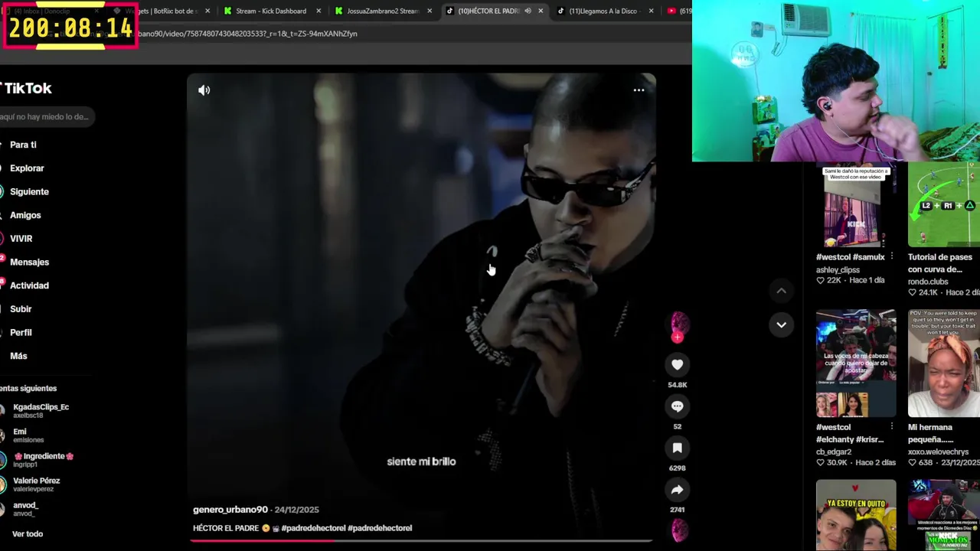Switch to BotRix bot widgets tab
The width and height of the screenshot is (980, 551).
161,11
